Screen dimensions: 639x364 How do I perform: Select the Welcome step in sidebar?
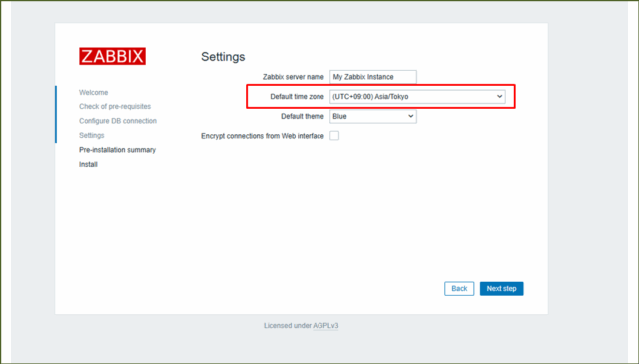pyautogui.click(x=93, y=93)
